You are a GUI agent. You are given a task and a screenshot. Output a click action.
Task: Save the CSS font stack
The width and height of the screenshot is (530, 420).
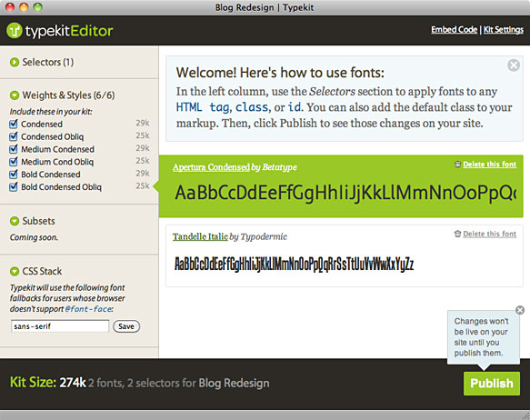coord(126,326)
